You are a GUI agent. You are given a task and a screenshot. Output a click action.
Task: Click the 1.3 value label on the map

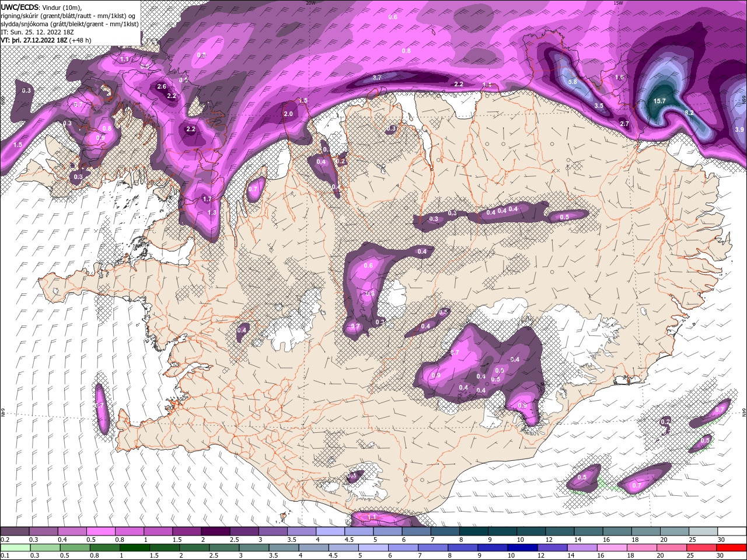[212, 212]
